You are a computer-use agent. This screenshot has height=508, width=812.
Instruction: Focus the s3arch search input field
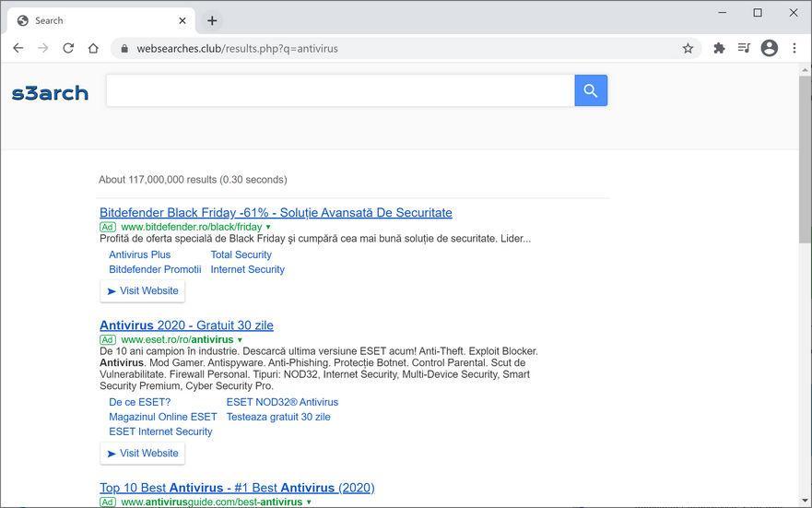point(340,90)
